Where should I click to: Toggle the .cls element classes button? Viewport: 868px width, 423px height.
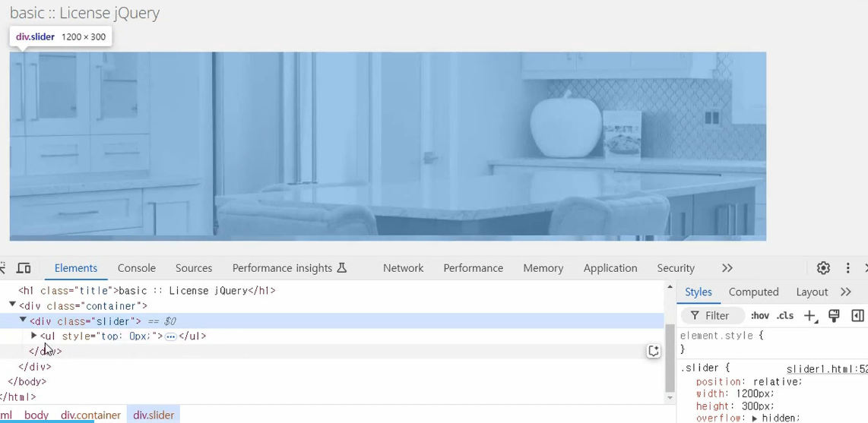(x=785, y=316)
